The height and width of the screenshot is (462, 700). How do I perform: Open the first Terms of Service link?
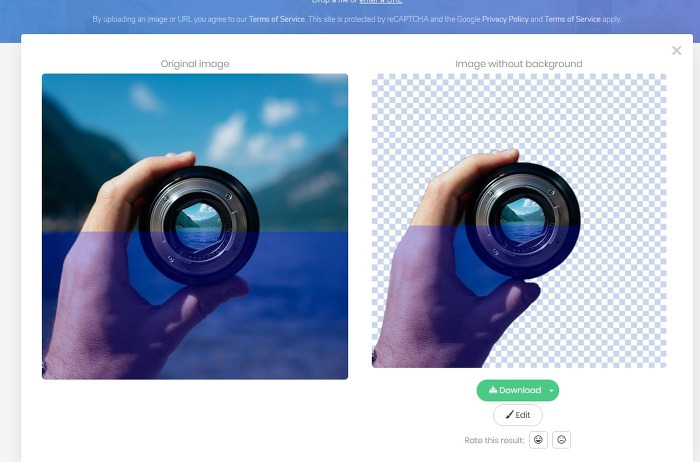(x=277, y=19)
